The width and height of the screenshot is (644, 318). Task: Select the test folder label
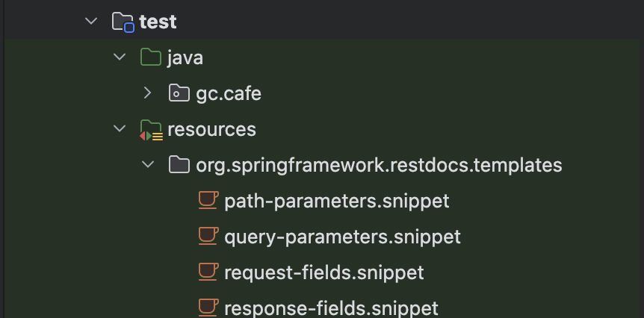(x=158, y=22)
